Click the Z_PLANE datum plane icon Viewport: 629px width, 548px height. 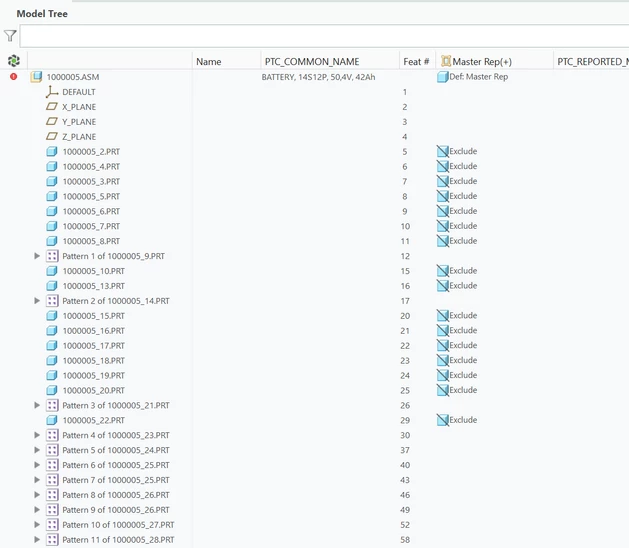pyautogui.click(x=52, y=136)
